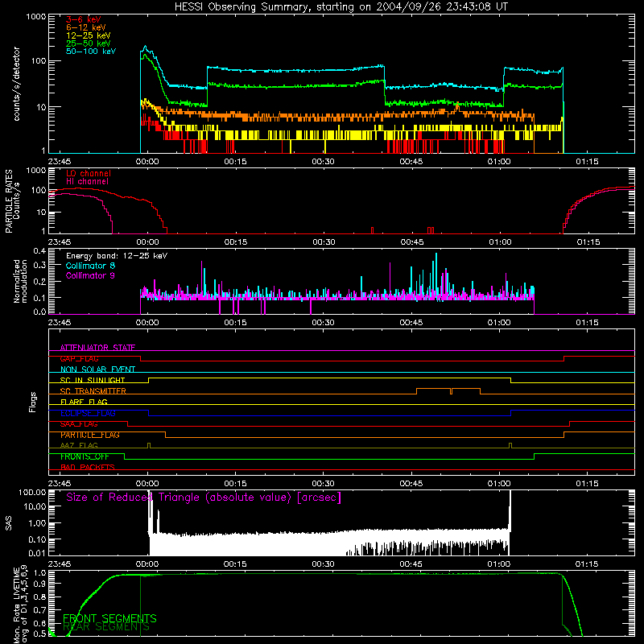Select the AAZ_FLAG label

79,446
